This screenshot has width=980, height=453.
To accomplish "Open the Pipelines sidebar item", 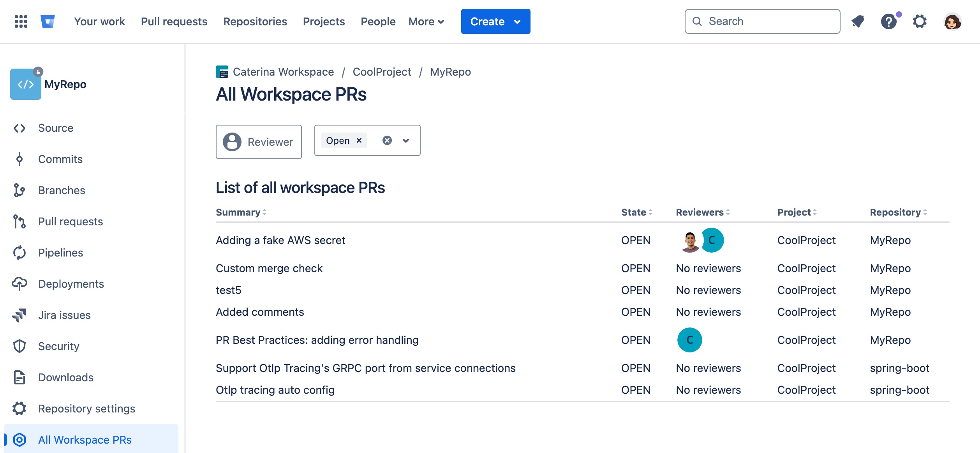I will tap(60, 253).
